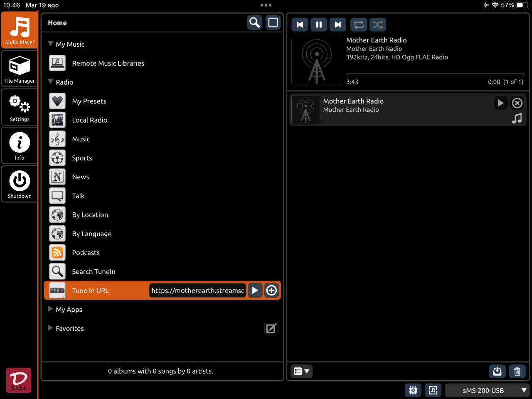The image size is (532, 399).
Task: Play the Mother Earth Radio playlist item
Action: [500, 103]
